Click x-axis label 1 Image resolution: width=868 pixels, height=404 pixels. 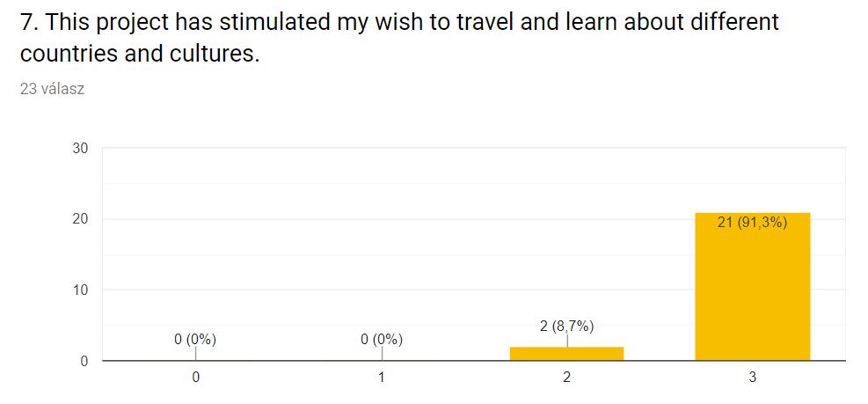coord(382,378)
